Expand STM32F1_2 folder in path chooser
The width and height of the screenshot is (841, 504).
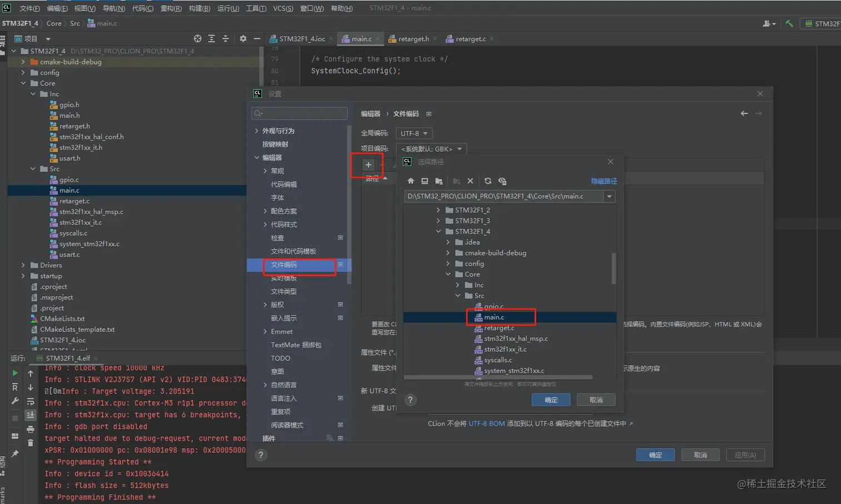pos(438,210)
